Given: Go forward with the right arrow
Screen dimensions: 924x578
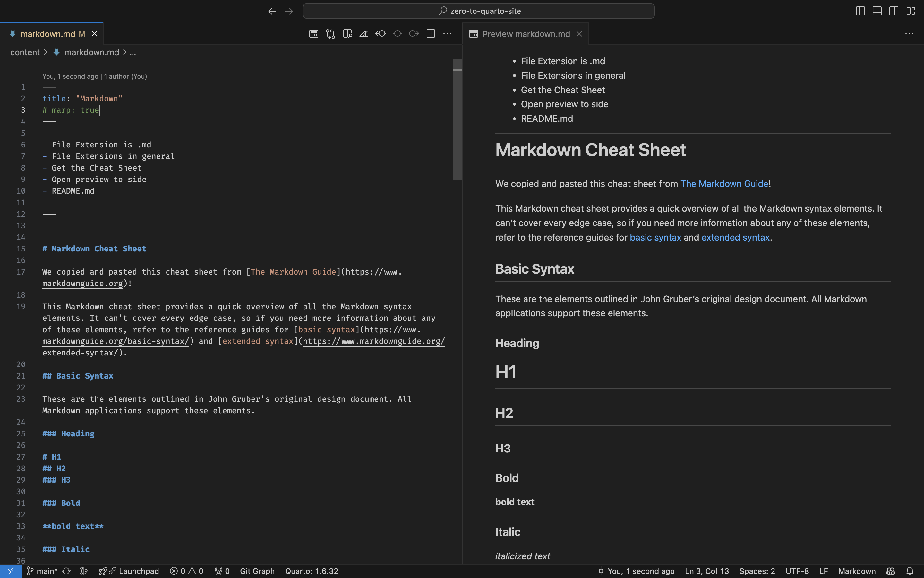Looking at the screenshot, I should 289,11.
